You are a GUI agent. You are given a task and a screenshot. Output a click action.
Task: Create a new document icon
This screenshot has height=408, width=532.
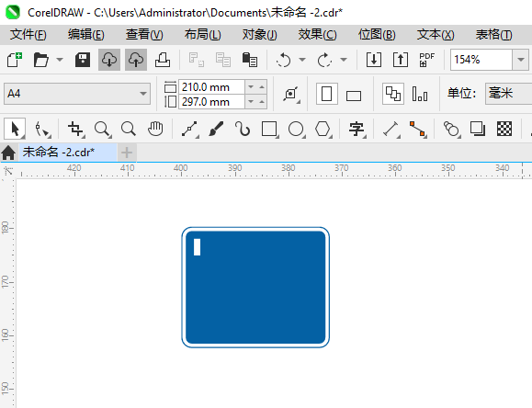[15, 60]
